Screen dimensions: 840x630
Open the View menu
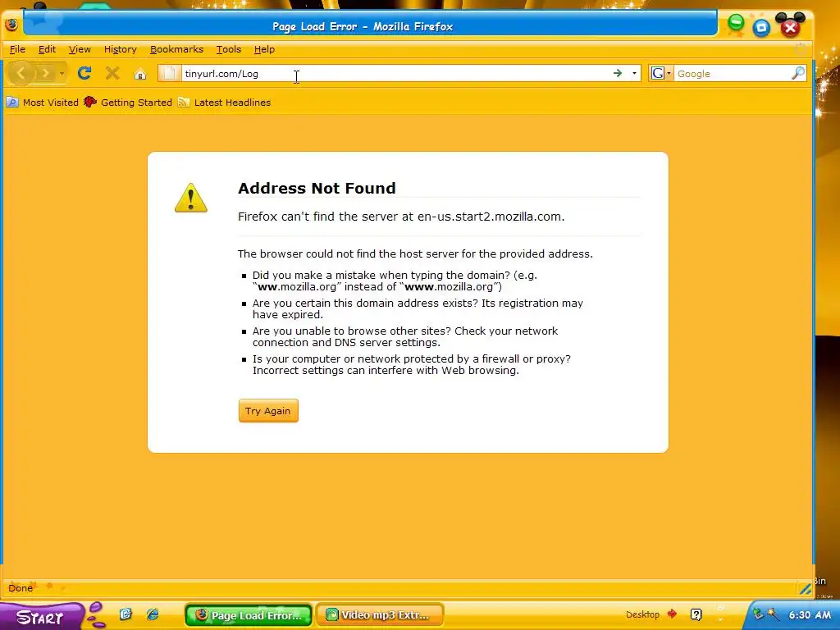point(80,49)
